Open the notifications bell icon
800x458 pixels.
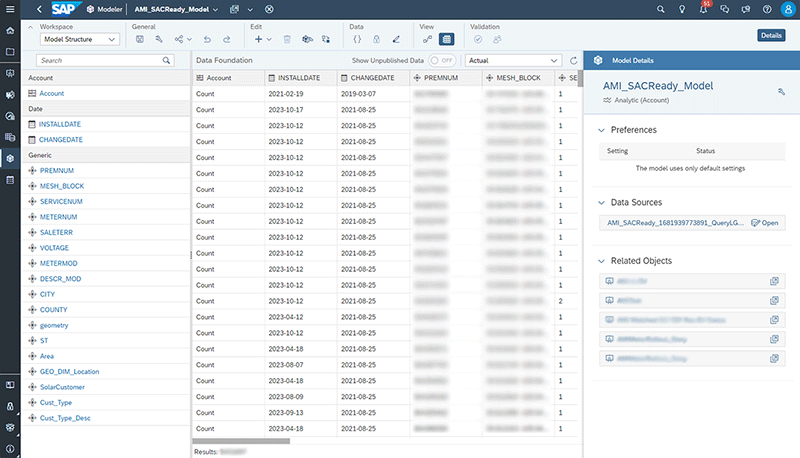[704, 9]
